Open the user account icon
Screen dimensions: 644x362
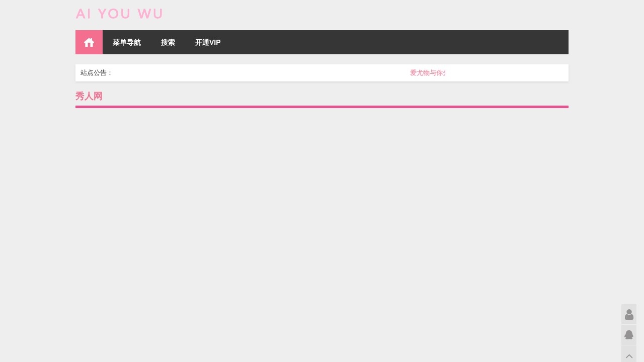[629, 314]
